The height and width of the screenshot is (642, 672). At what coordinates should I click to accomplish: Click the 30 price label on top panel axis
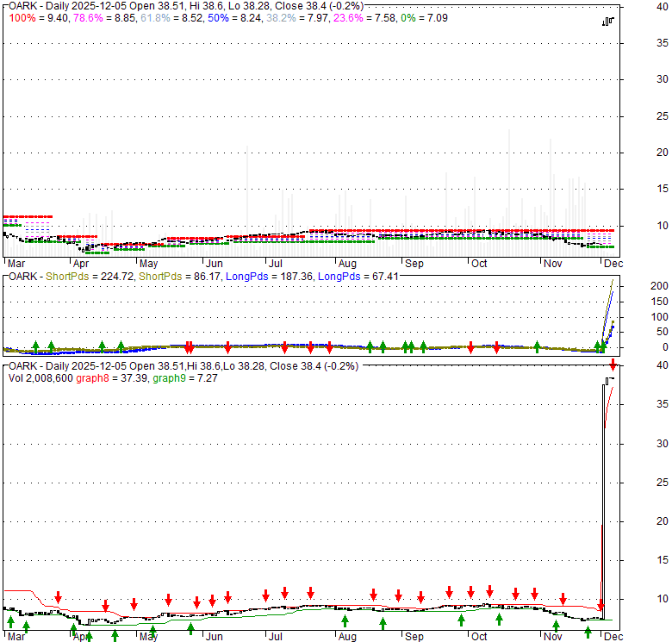(663, 79)
